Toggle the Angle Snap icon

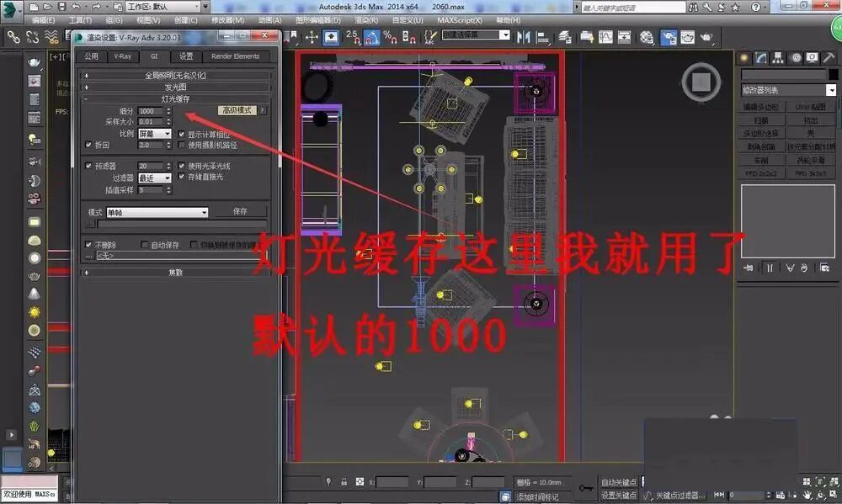click(371, 37)
